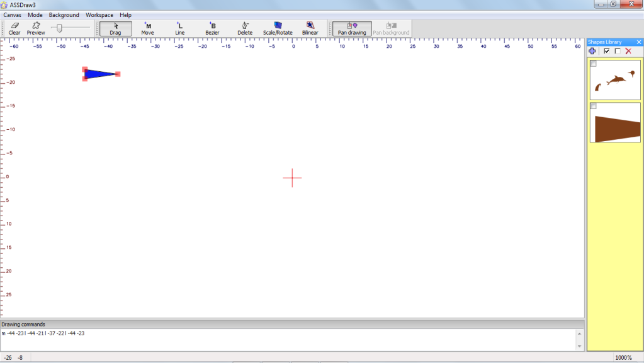
Task: Click the Pan background button
Action: point(391,28)
